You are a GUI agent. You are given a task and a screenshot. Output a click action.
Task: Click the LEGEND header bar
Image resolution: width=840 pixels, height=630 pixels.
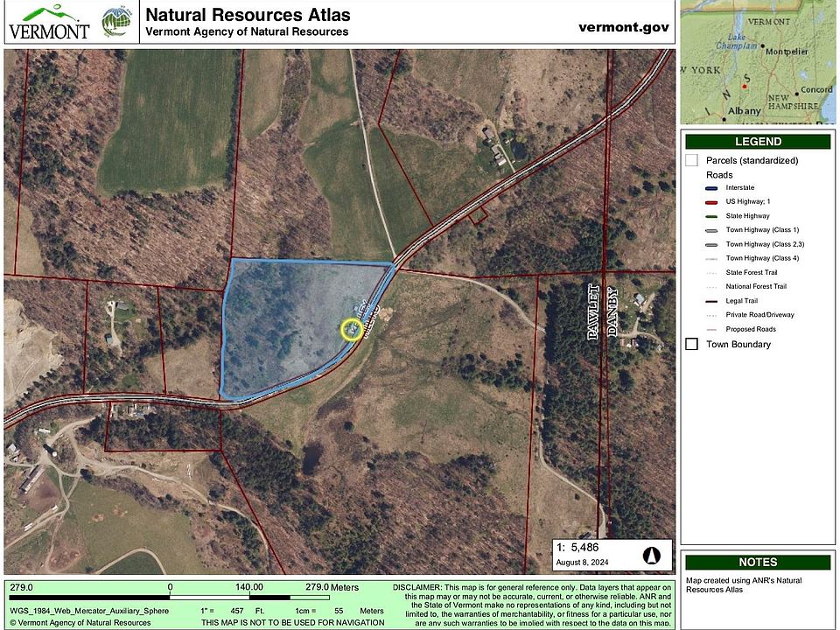pos(758,142)
